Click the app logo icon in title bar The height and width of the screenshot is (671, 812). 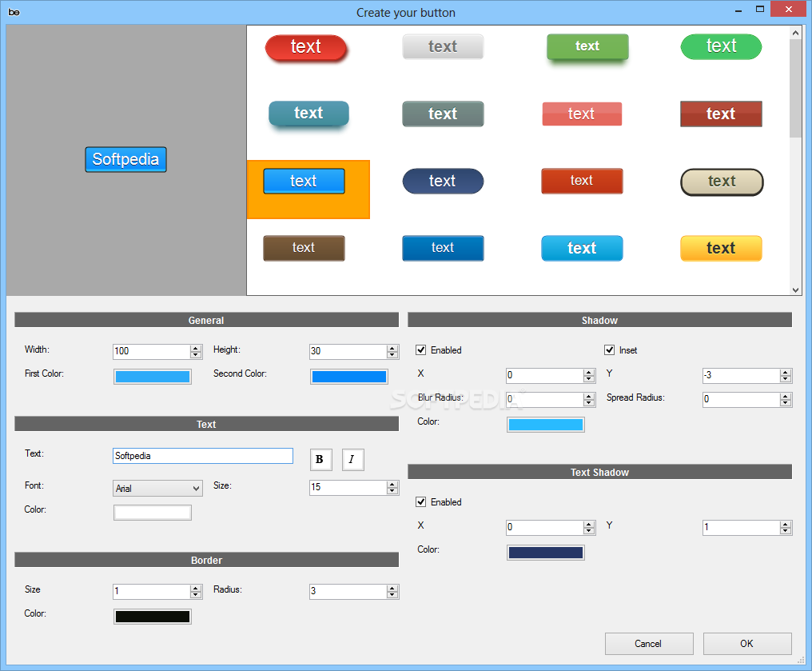[x=14, y=12]
